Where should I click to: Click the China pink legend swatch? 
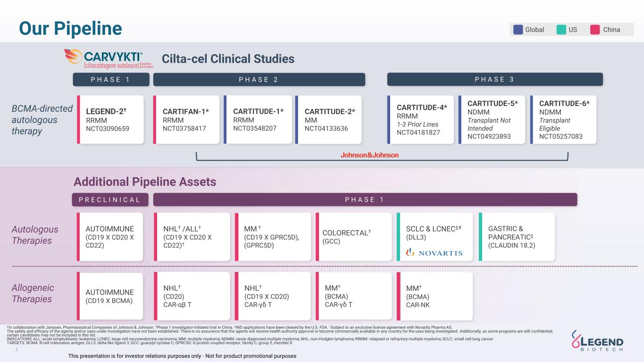pos(595,30)
